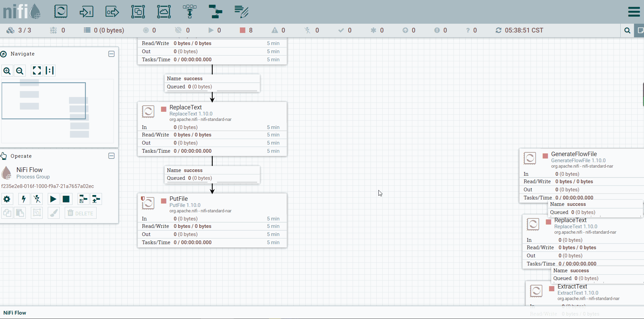The height and width of the screenshot is (319, 644).
Task: Select the PutFile processor
Action: (x=212, y=220)
